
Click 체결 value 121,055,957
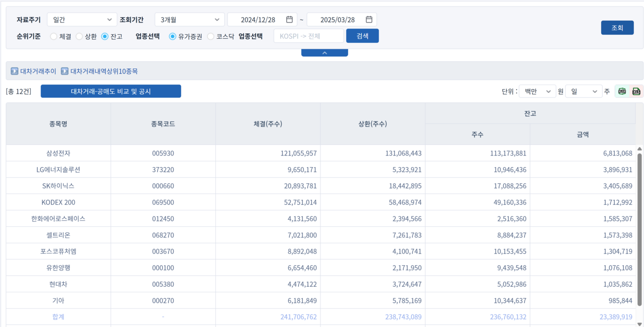click(x=299, y=153)
